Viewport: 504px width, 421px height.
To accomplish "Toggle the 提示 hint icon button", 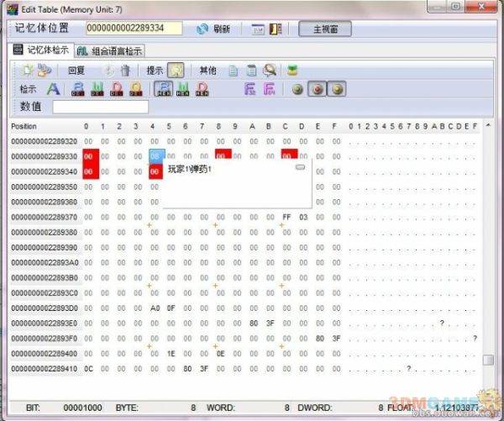I will coord(176,71).
